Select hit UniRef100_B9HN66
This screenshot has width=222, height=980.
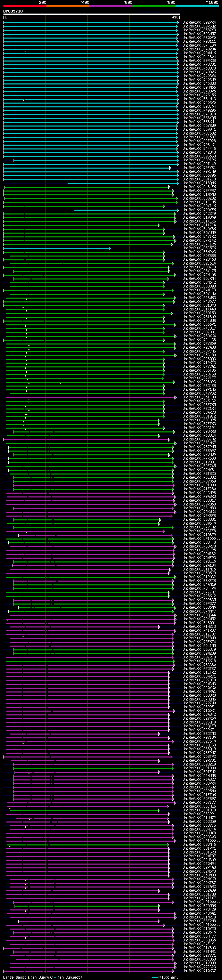tap(199, 88)
